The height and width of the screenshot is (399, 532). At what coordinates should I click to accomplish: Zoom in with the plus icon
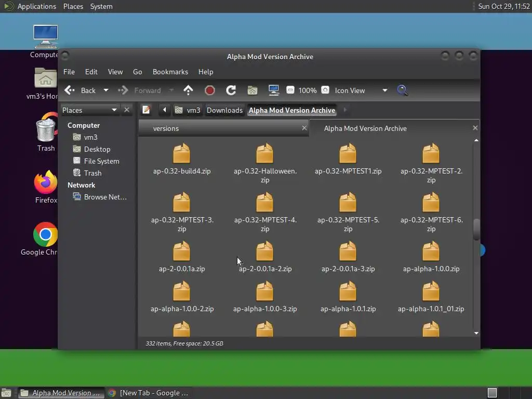coord(325,90)
